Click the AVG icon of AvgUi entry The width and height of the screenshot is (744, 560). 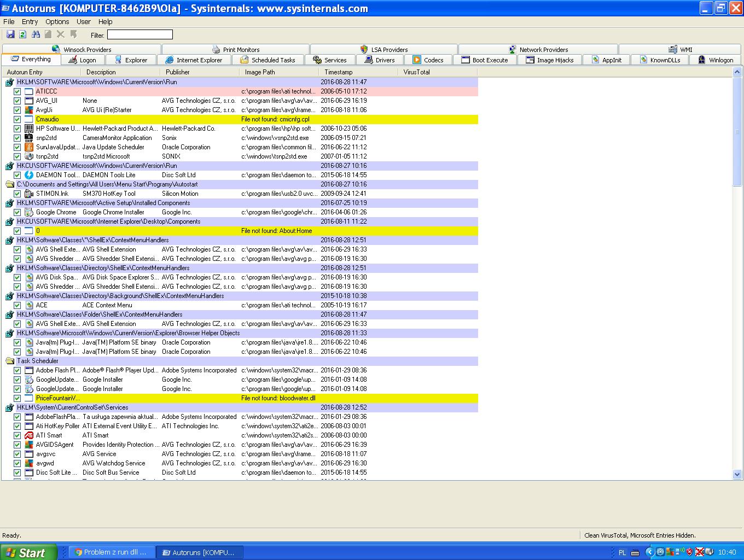click(x=29, y=110)
